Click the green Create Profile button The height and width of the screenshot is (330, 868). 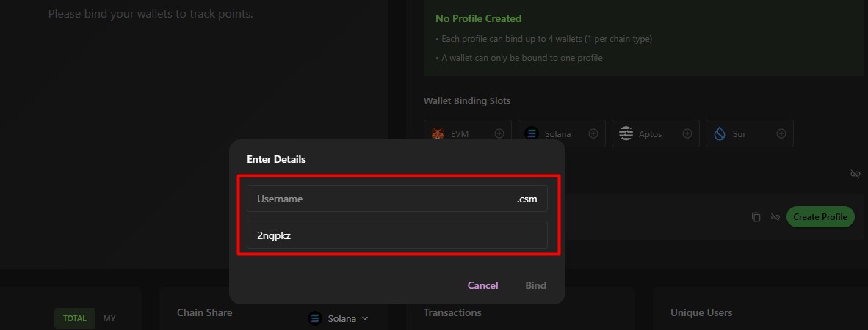(x=820, y=217)
